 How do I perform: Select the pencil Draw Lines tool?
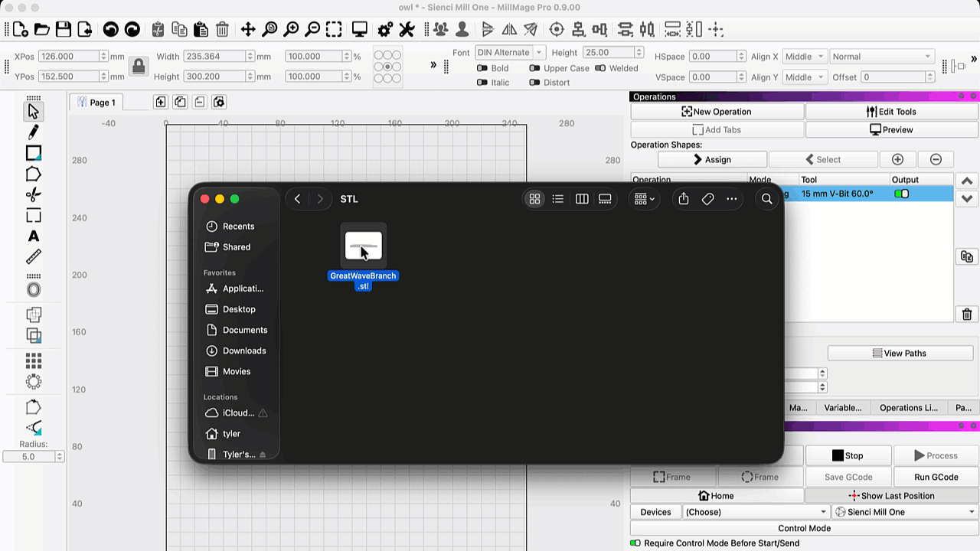[34, 133]
